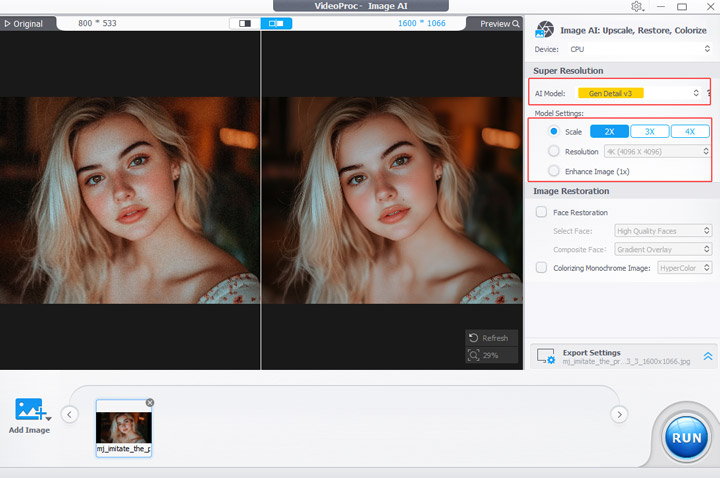Enable the Face Restoration checkbox

coord(541,212)
